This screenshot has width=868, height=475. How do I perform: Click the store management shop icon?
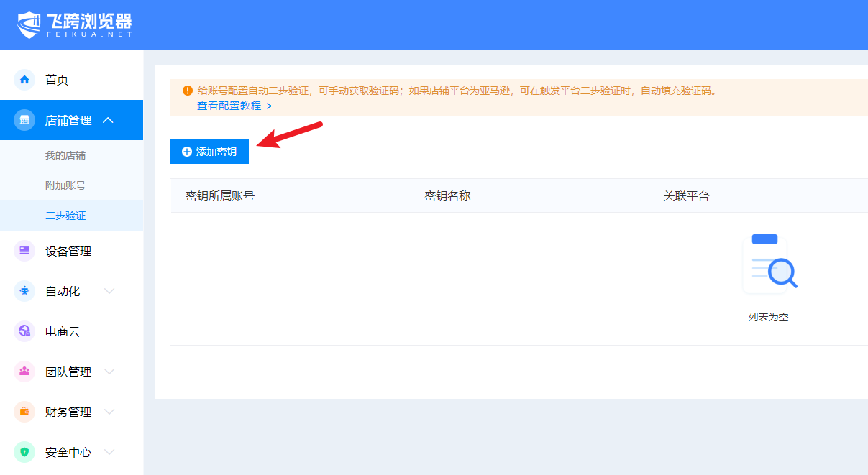pyautogui.click(x=24, y=121)
